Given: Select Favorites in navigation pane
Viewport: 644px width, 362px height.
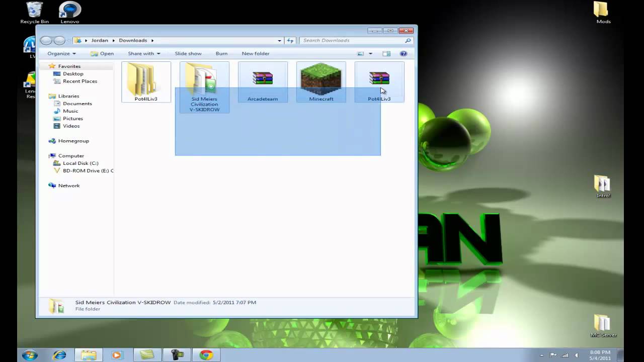Looking at the screenshot, I should click(x=69, y=66).
